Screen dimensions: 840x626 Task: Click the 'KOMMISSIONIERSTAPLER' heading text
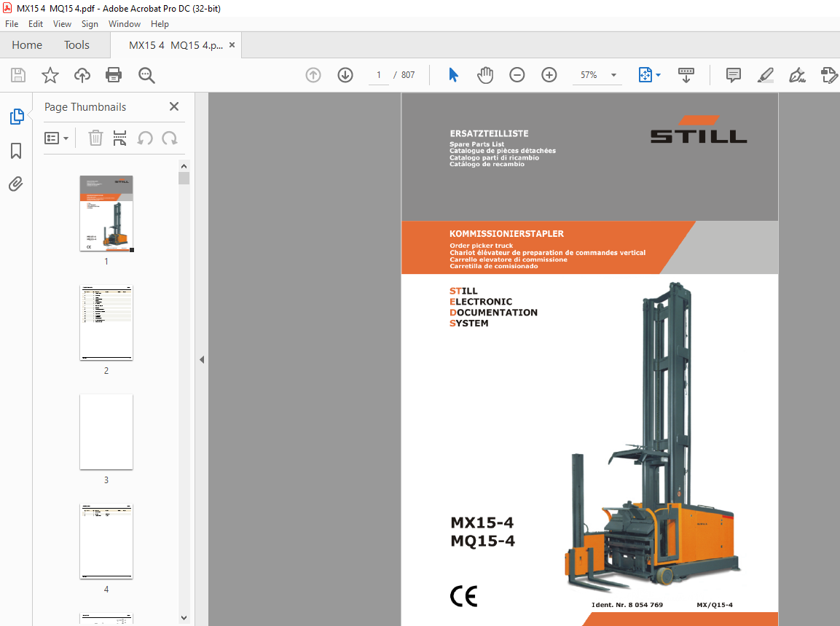(506, 234)
